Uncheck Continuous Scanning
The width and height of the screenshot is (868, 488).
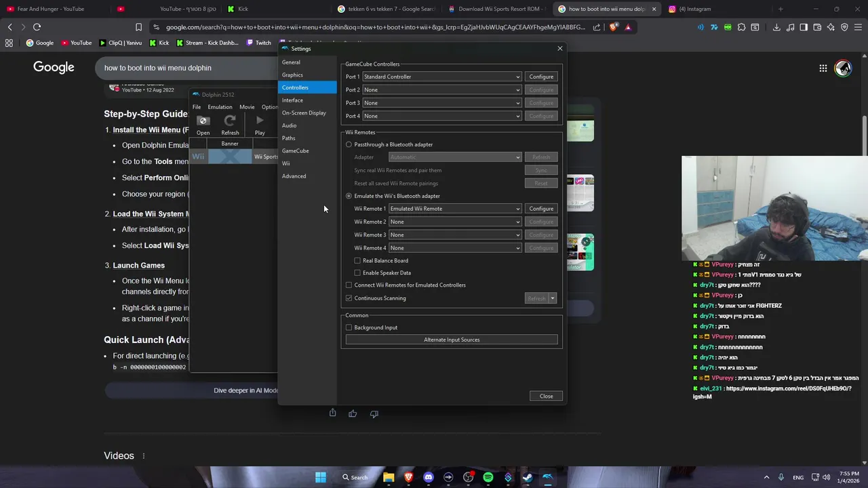click(x=349, y=298)
